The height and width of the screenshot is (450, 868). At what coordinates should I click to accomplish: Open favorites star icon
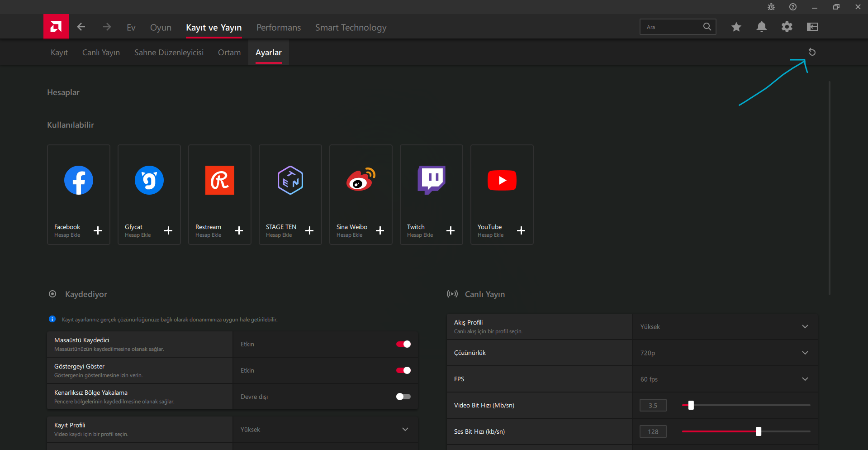(x=736, y=27)
